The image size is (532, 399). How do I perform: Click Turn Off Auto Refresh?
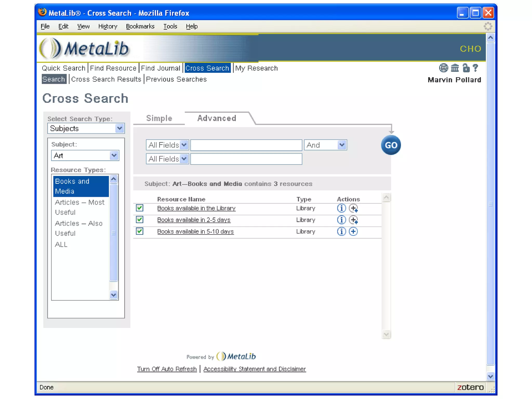[167, 369]
